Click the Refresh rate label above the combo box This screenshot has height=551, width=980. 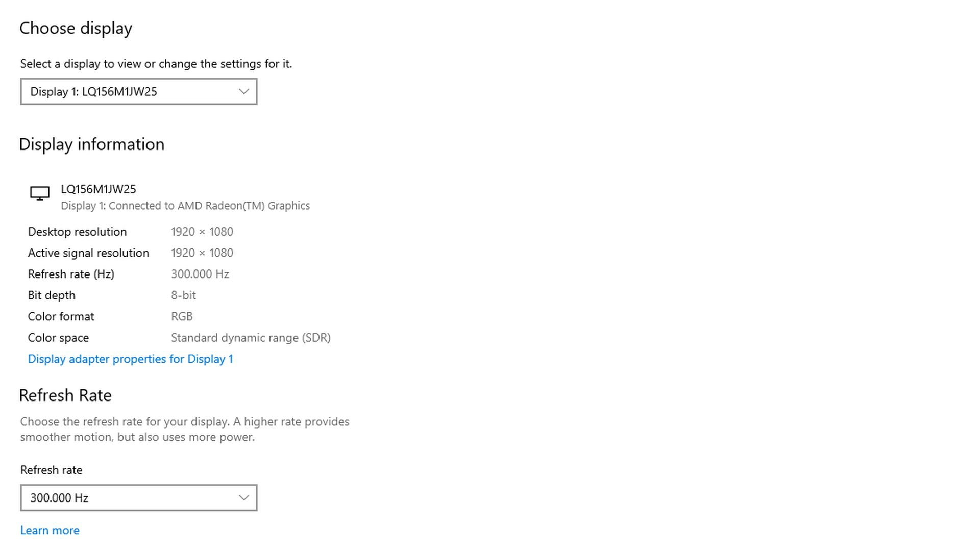pyautogui.click(x=51, y=470)
